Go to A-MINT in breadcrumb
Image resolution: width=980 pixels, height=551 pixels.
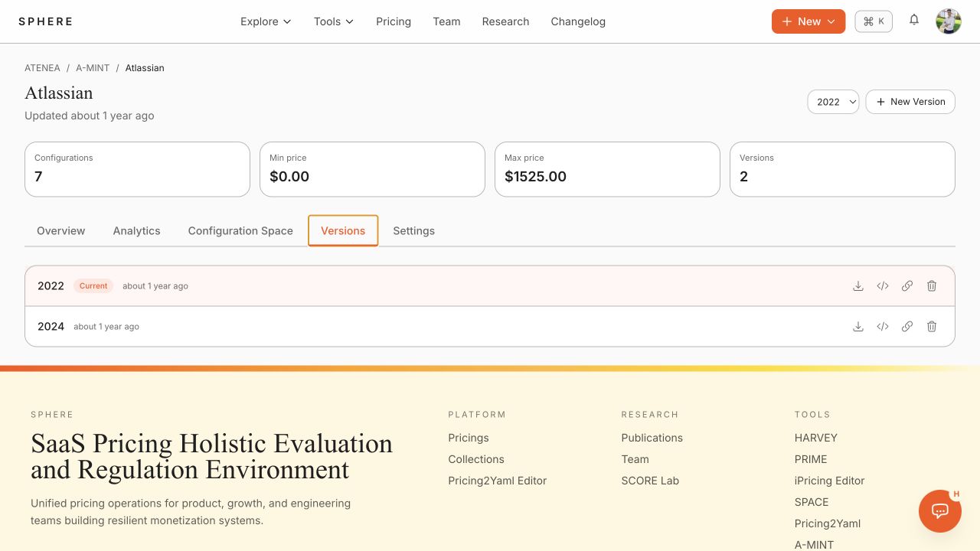click(x=93, y=68)
